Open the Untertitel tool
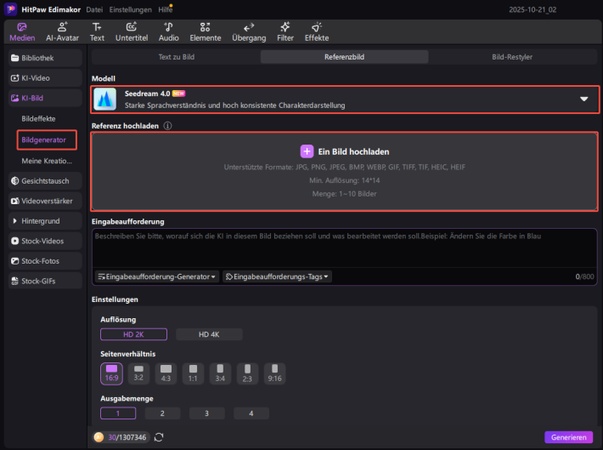Screen dimensions: 603x450 tap(131, 31)
